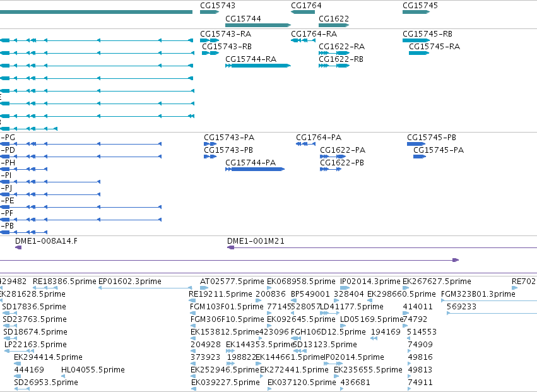This screenshot has height=392, width=537.
Task: Select EST label EK068958.5prime
Action: click(301, 282)
